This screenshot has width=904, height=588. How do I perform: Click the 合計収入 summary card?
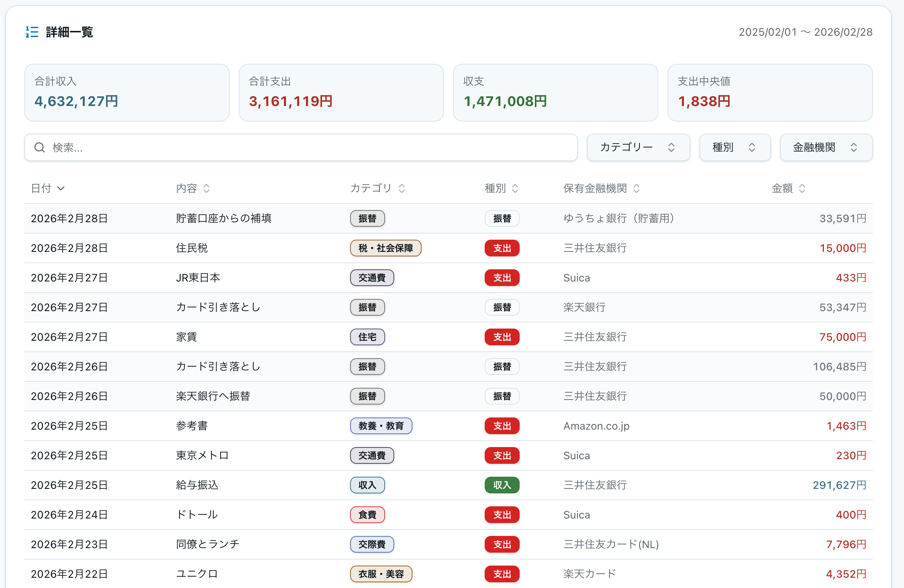pyautogui.click(x=127, y=93)
